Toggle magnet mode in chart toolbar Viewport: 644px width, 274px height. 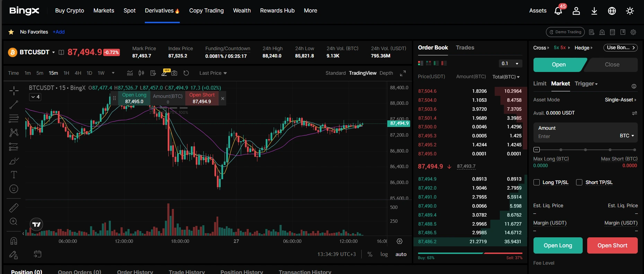click(x=14, y=241)
